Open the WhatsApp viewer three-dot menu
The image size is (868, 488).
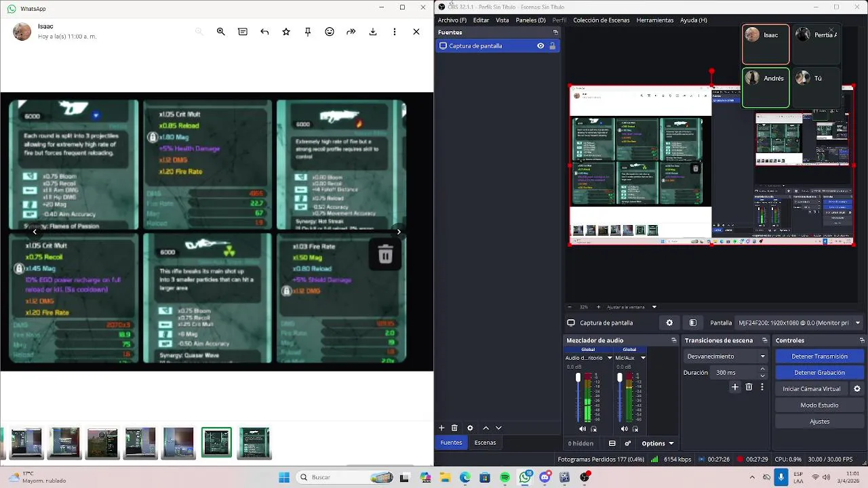click(395, 32)
